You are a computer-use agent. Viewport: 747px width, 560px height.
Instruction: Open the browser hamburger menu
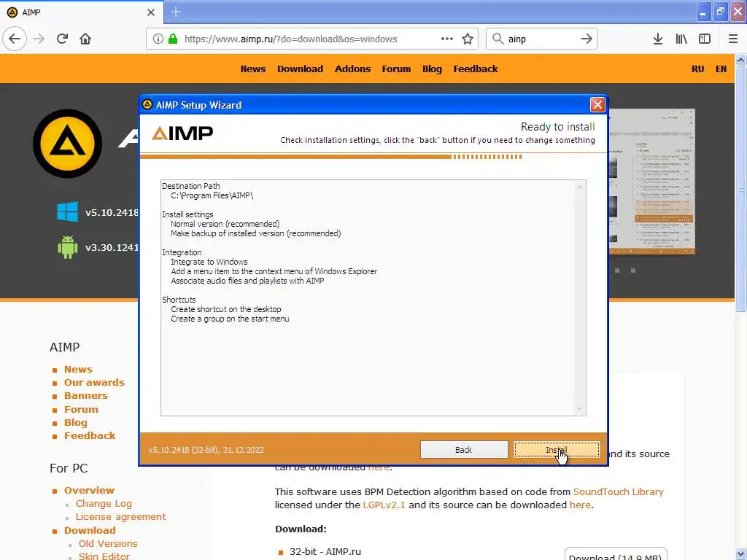733,39
